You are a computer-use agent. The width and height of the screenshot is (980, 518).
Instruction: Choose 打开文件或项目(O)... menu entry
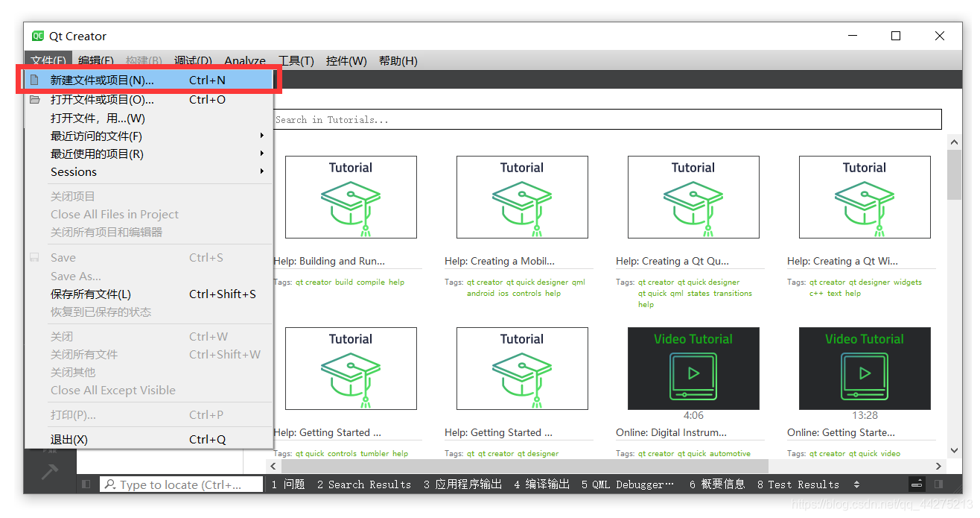click(x=148, y=99)
